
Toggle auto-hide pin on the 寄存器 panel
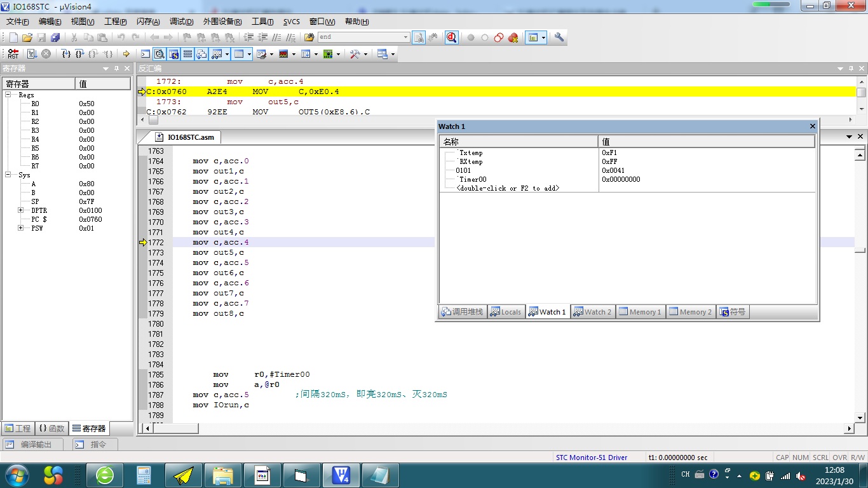click(x=116, y=69)
